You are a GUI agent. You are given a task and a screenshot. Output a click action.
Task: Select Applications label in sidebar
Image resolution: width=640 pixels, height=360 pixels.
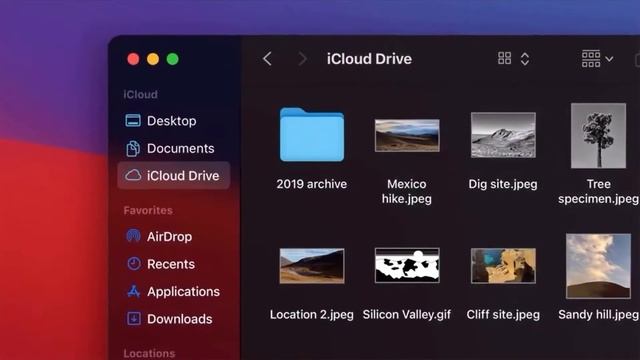pyautogui.click(x=183, y=291)
